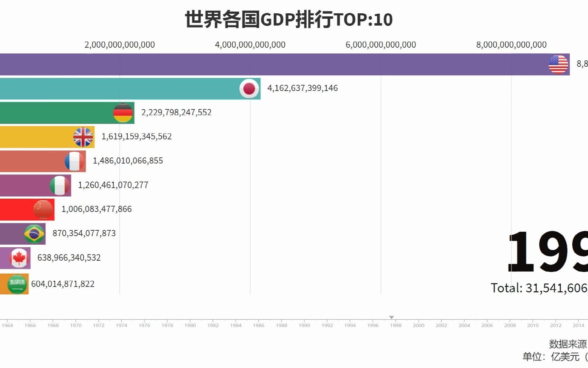Select the year 2008 on the timeline
The width and height of the screenshot is (588, 368).
point(510,325)
